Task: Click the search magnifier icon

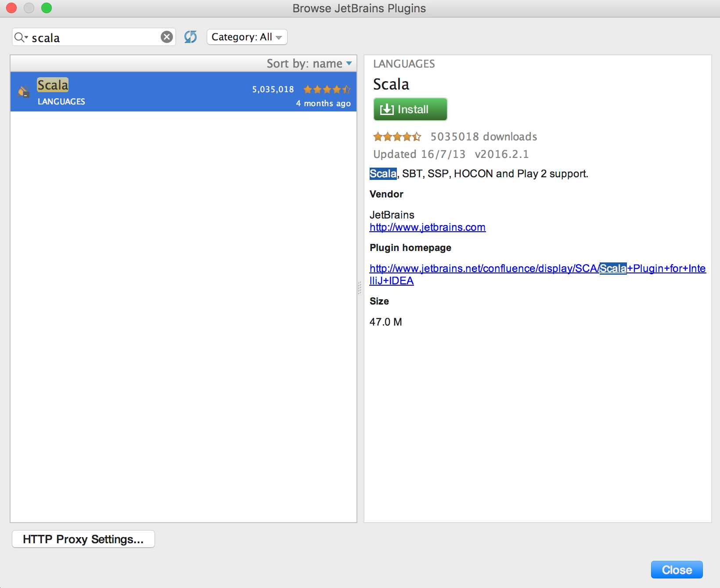Action: coord(21,37)
